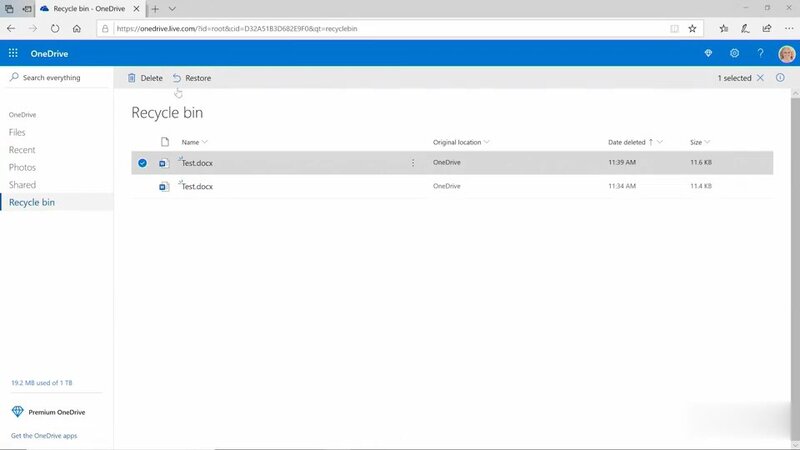Clear selection with the X button
Screen dimensions: 800x450
click(x=760, y=78)
